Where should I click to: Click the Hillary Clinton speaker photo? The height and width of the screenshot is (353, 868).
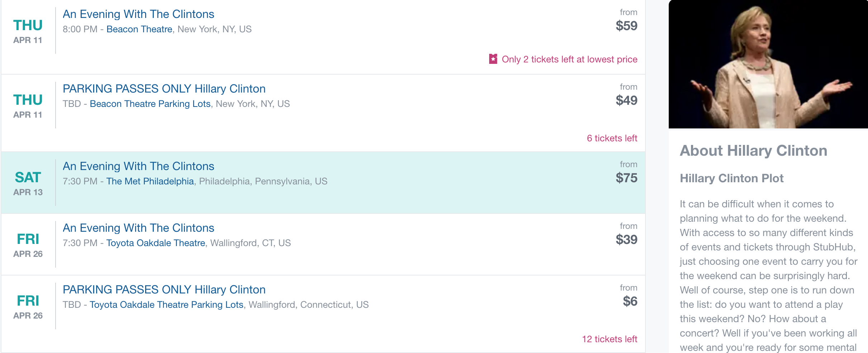[768, 64]
